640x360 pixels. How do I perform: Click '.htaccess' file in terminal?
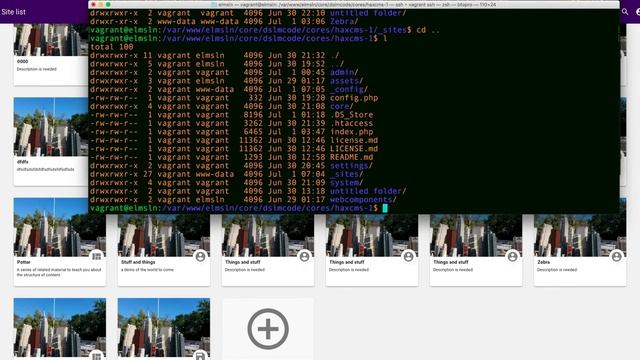[x=351, y=123]
